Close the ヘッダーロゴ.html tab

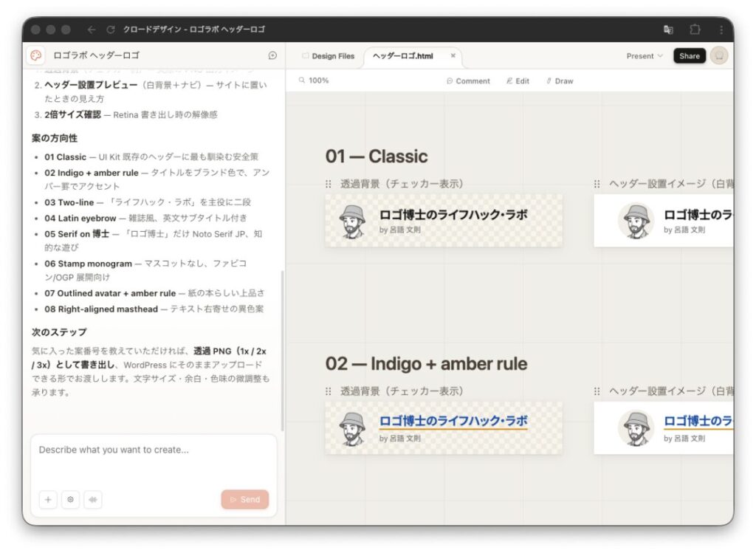pos(453,56)
